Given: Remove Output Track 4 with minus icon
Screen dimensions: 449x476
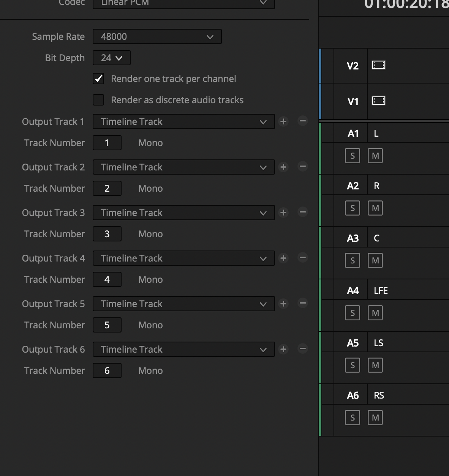Looking at the screenshot, I should click(302, 258).
